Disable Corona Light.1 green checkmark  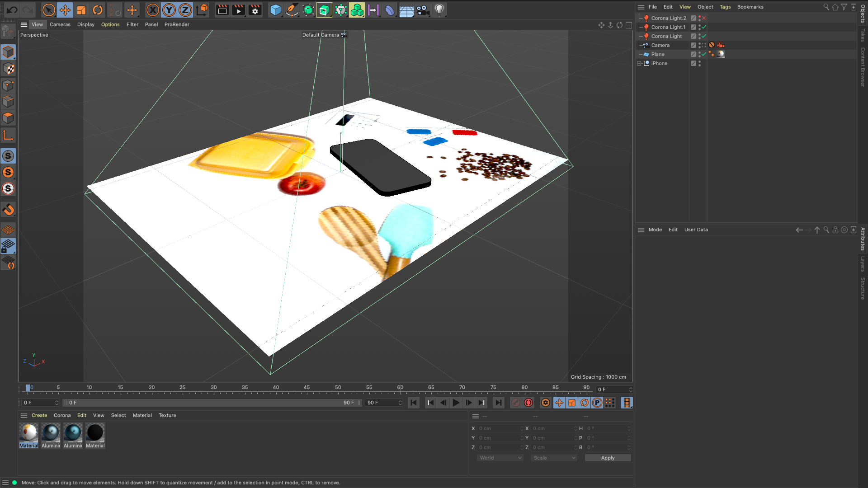[x=704, y=27]
